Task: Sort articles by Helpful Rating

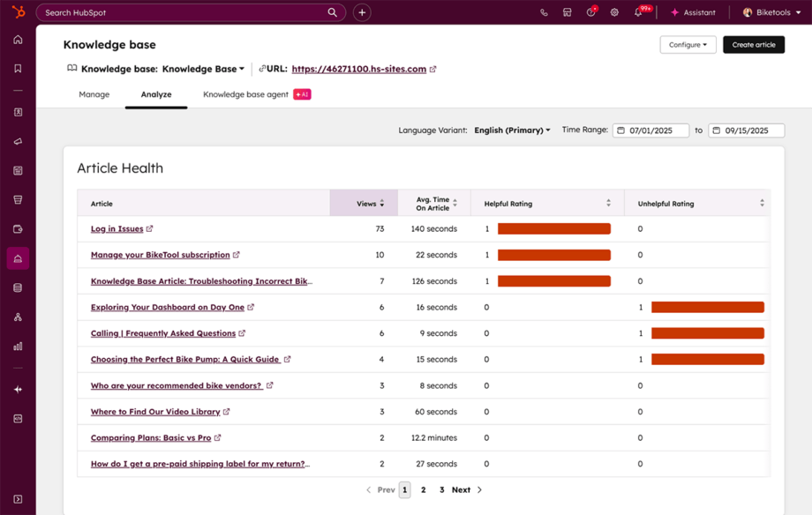Action: [607, 203]
